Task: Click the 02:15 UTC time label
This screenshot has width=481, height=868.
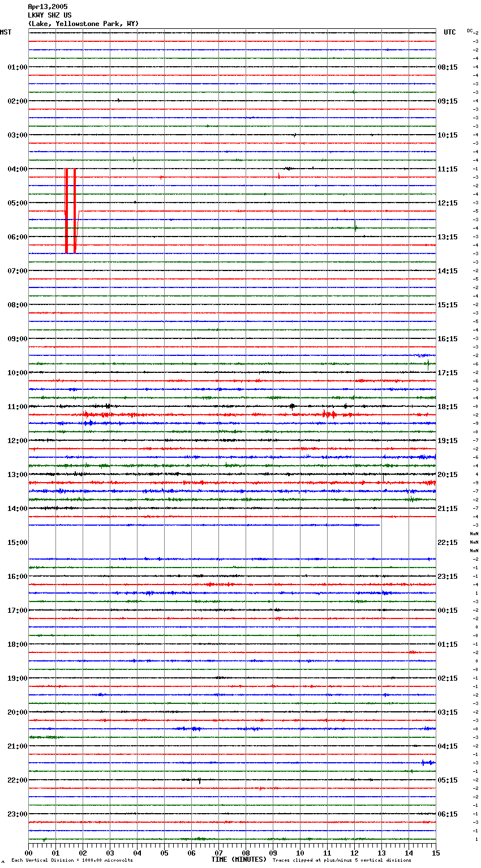Action: (x=448, y=678)
